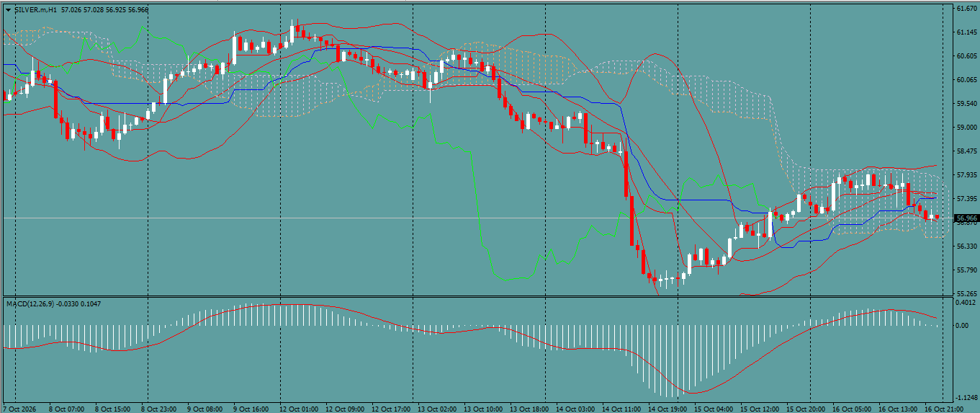Select the 58.475 price axis label
This screenshot has height=413, width=980.
966,151
